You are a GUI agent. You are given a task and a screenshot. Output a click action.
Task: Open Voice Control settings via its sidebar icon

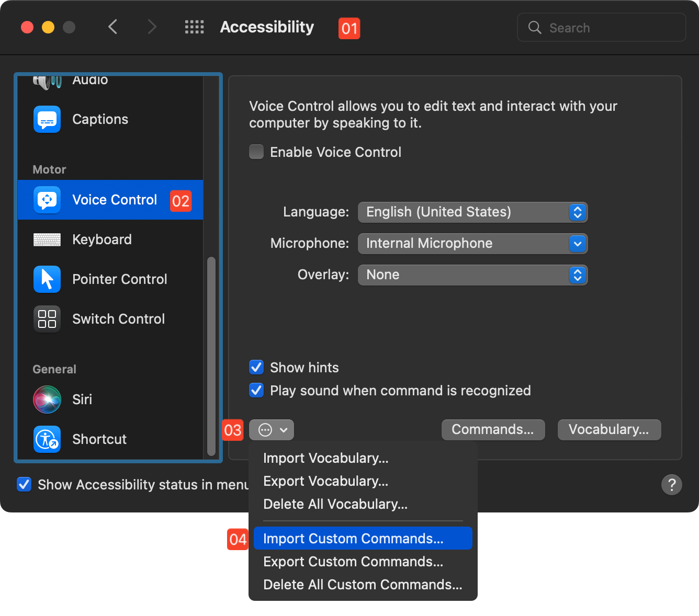47,200
